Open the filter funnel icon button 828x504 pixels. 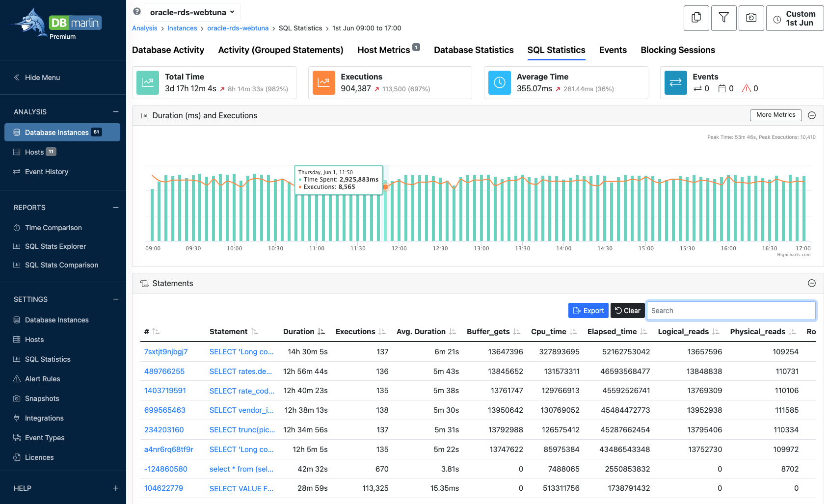point(723,18)
